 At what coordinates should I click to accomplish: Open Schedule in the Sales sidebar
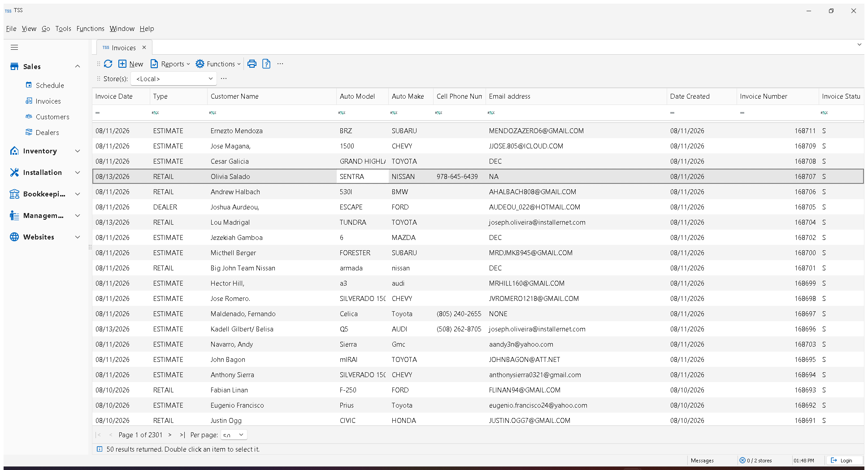tap(50, 85)
